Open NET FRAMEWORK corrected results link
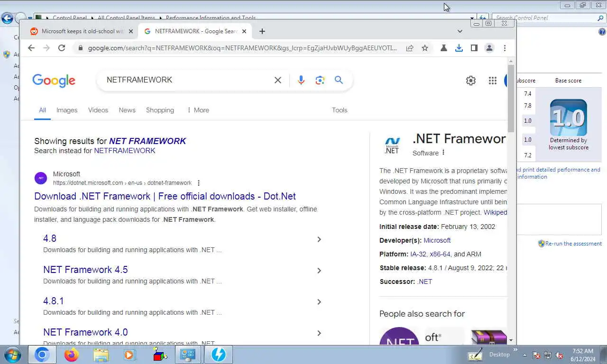Image resolution: width=607 pixels, height=364 pixels. pos(147,141)
